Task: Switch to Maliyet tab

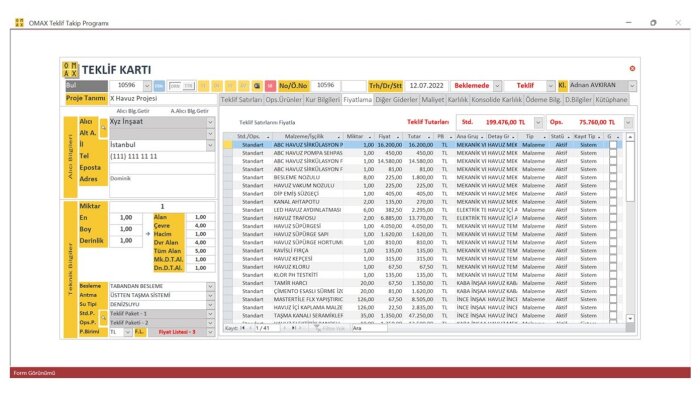Action: (433, 100)
